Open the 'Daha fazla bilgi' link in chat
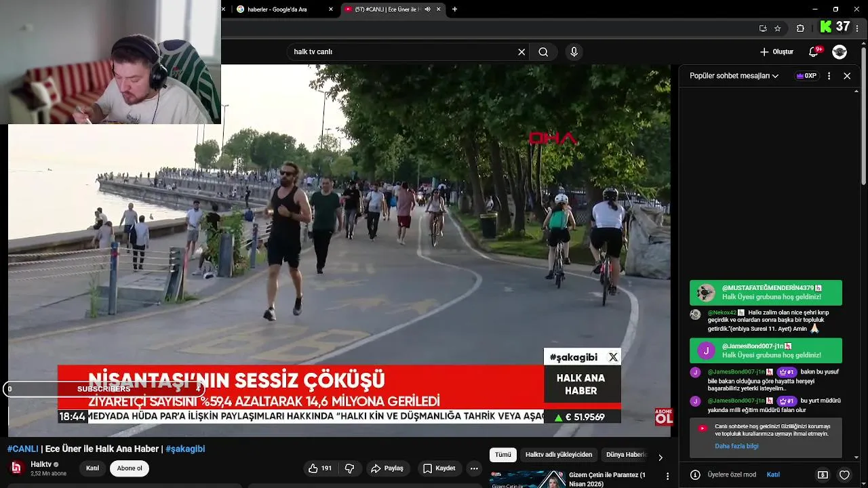The height and width of the screenshot is (488, 868). pos(736,446)
